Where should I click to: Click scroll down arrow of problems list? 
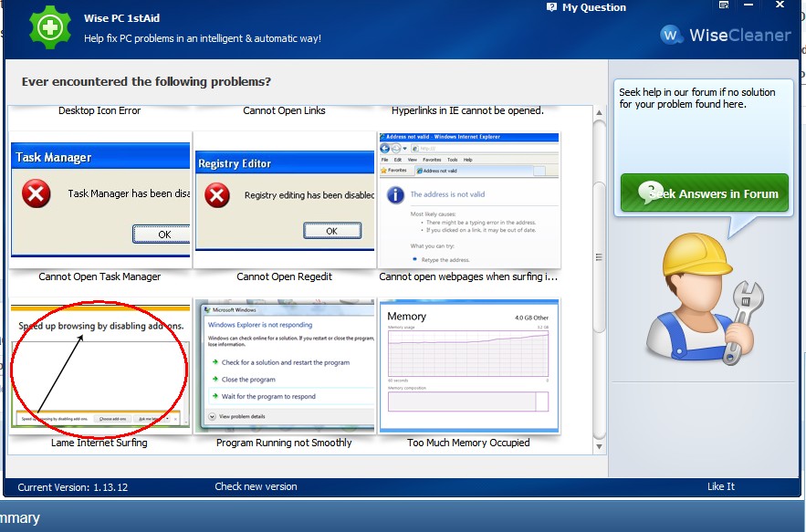click(600, 446)
